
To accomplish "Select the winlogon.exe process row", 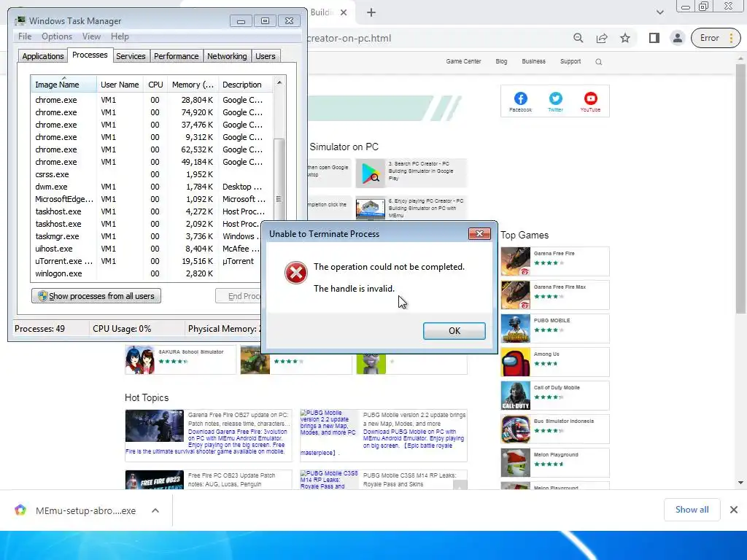I will tap(147, 273).
